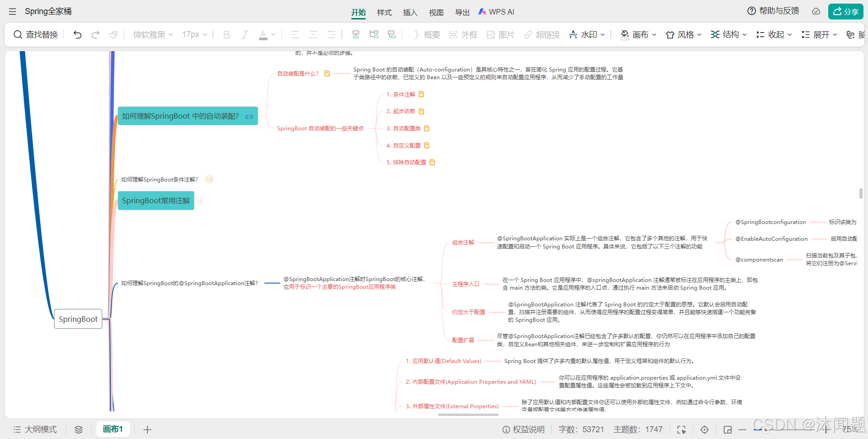Select @EnableAutoConfiguration node
868x439 pixels.
click(x=771, y=239)
